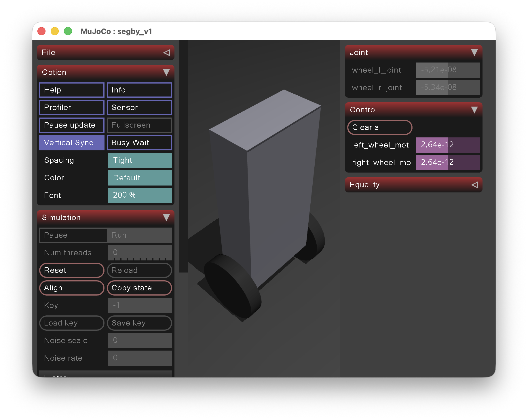Click the green zoom window button

click(x=68, y=31)
